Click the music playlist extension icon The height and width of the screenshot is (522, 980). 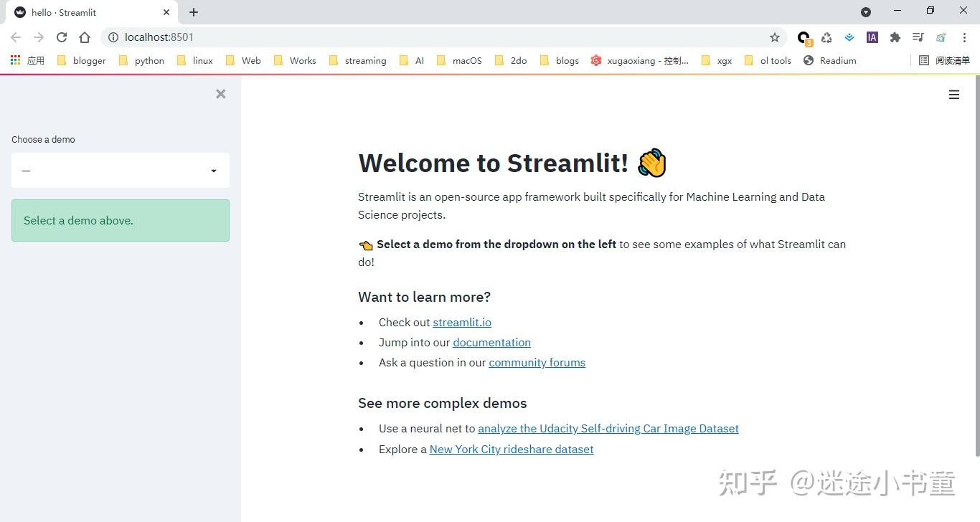918,37
